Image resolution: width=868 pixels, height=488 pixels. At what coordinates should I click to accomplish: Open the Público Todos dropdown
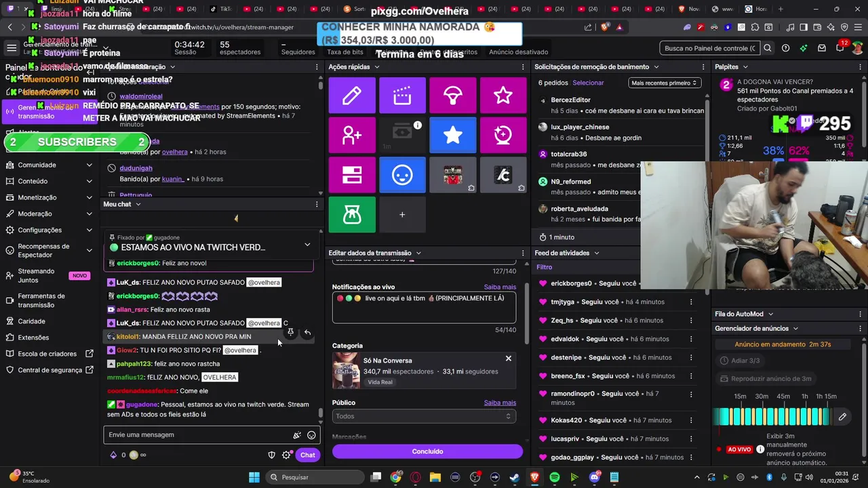click(424, 416)
